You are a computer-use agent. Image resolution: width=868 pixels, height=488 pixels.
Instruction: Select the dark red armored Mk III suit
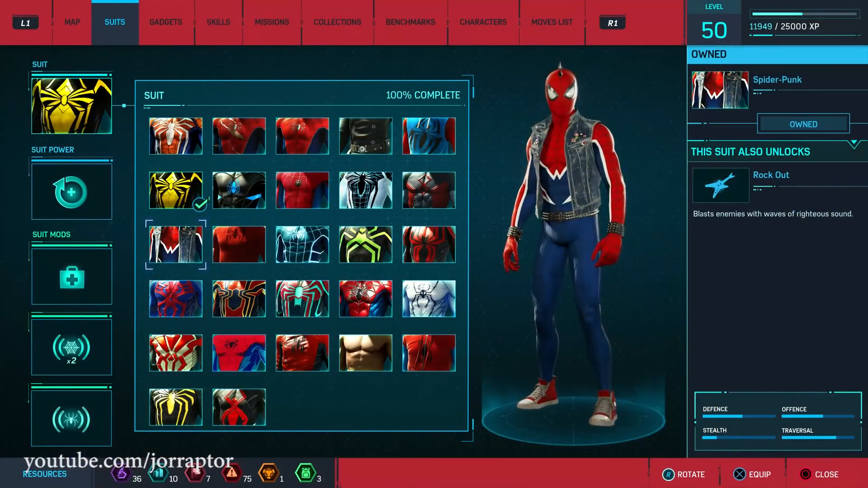coord(429,190)
